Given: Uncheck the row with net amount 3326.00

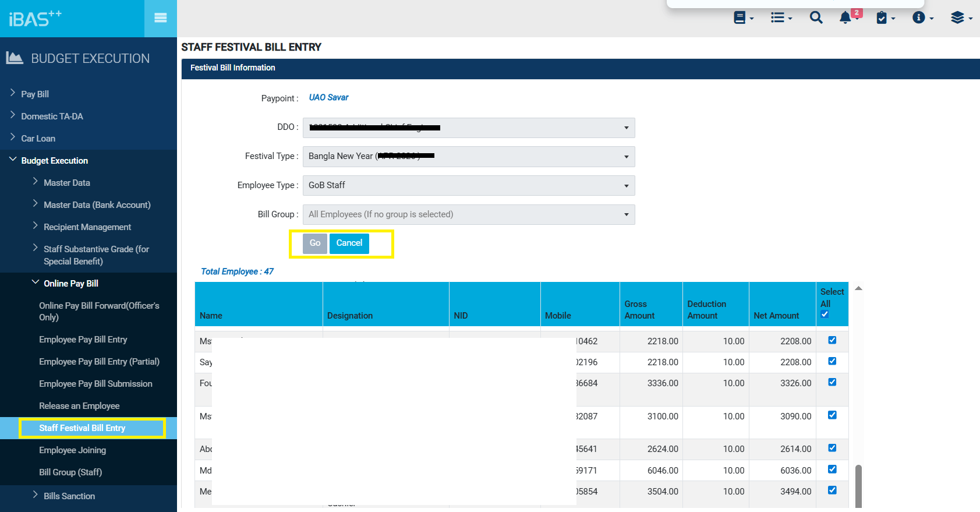Looking at the screenshot, I should tap(832, 382).
